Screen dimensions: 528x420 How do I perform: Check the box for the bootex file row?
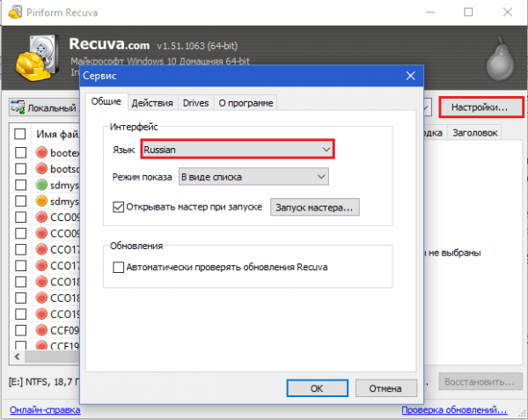(20, 152)
